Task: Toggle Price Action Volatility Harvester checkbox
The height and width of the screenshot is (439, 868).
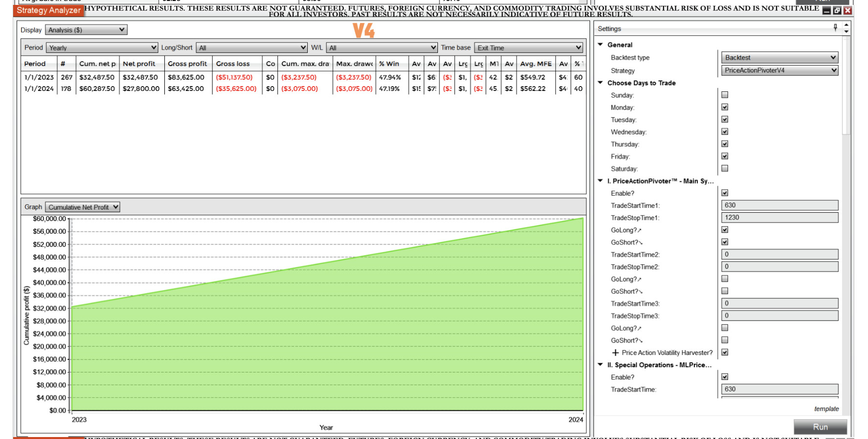Action: (x=725, y=352)
